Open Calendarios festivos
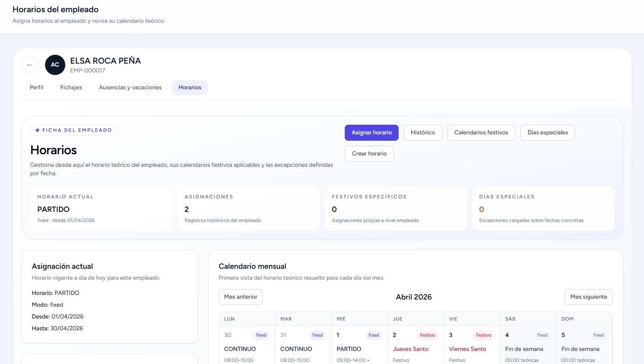644x364 pixels. click(x=481, y=133)
